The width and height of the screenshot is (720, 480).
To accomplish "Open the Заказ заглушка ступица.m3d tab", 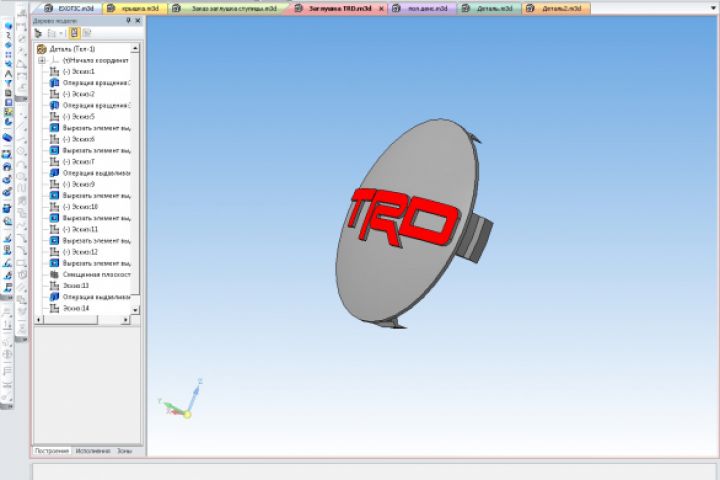I will pos(226,8).
